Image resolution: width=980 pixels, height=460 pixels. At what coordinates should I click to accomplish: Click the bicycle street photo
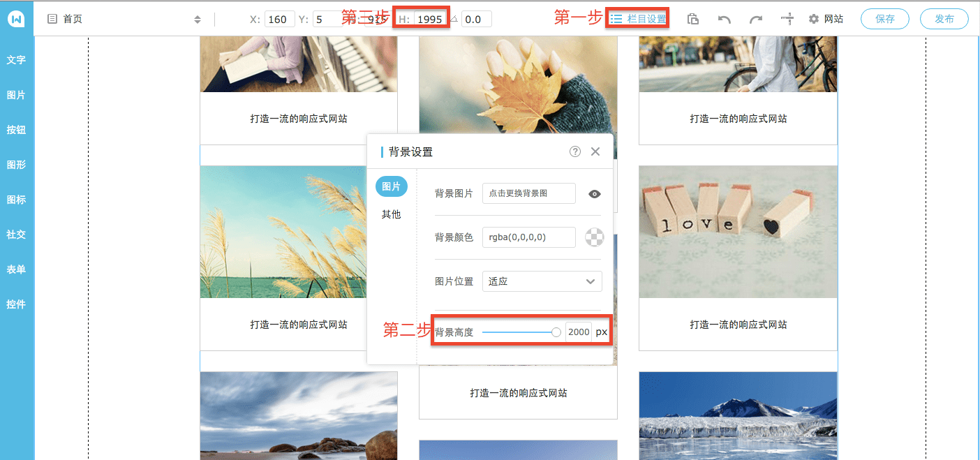(x=738, y=64)
